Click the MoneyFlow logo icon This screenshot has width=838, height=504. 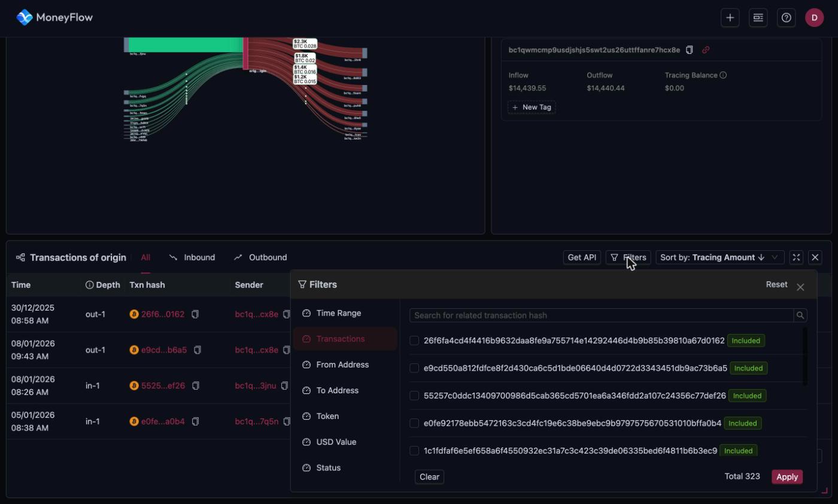[x=25, y=17]
